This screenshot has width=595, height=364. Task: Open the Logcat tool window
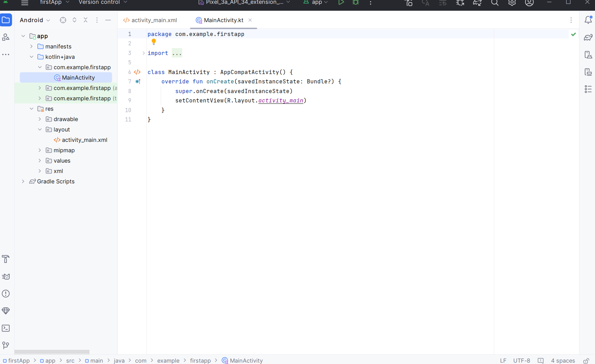pos(6,276)
